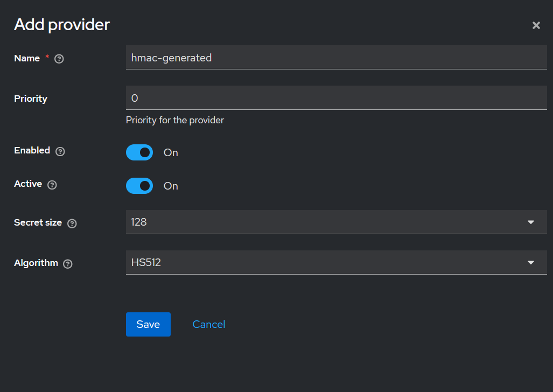Cancel adding the provider

tap(209, 324)
